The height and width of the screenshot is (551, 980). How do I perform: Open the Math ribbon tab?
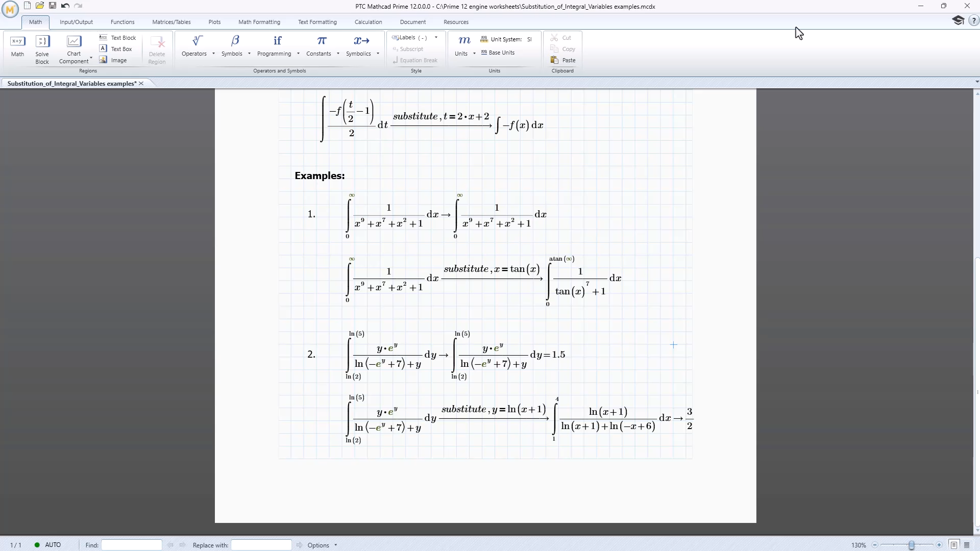tap(36, 22)
